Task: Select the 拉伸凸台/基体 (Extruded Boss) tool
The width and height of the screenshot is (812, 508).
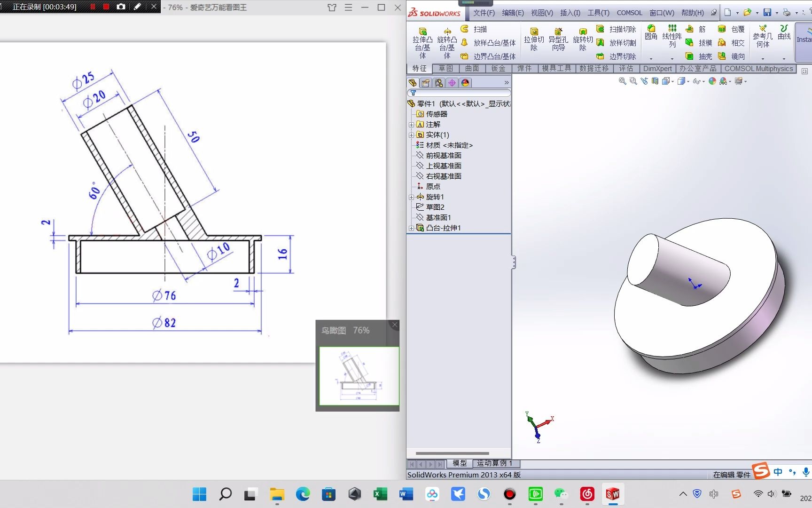Action: pyautogui.click(x=422, y=41)
